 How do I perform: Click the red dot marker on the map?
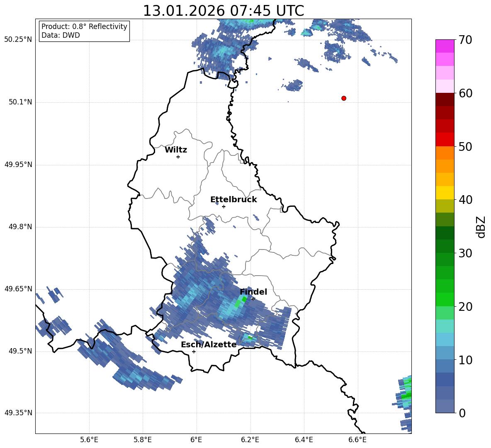(344, 98)
